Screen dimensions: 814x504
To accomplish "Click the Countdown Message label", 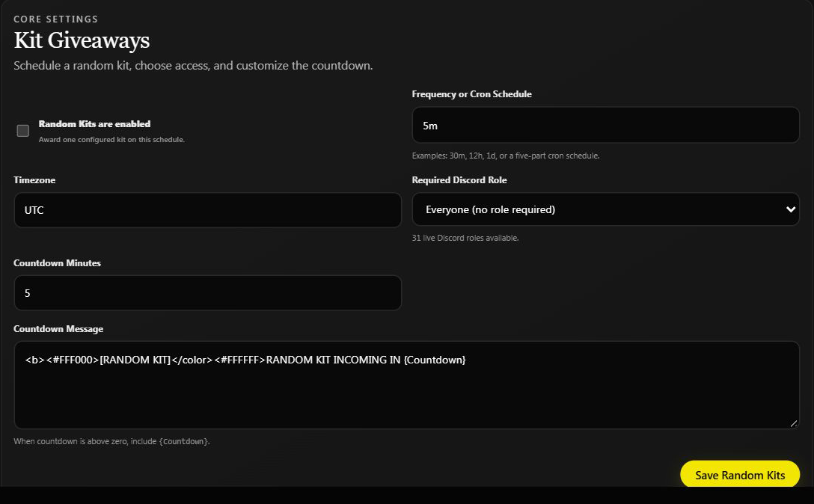I will 58,329.
